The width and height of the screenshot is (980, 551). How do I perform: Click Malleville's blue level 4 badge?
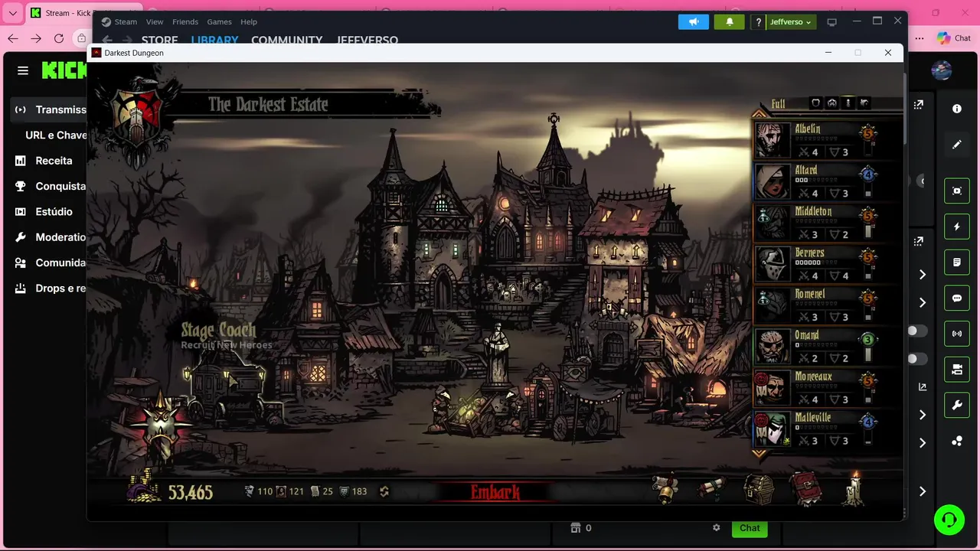(867, 422)
